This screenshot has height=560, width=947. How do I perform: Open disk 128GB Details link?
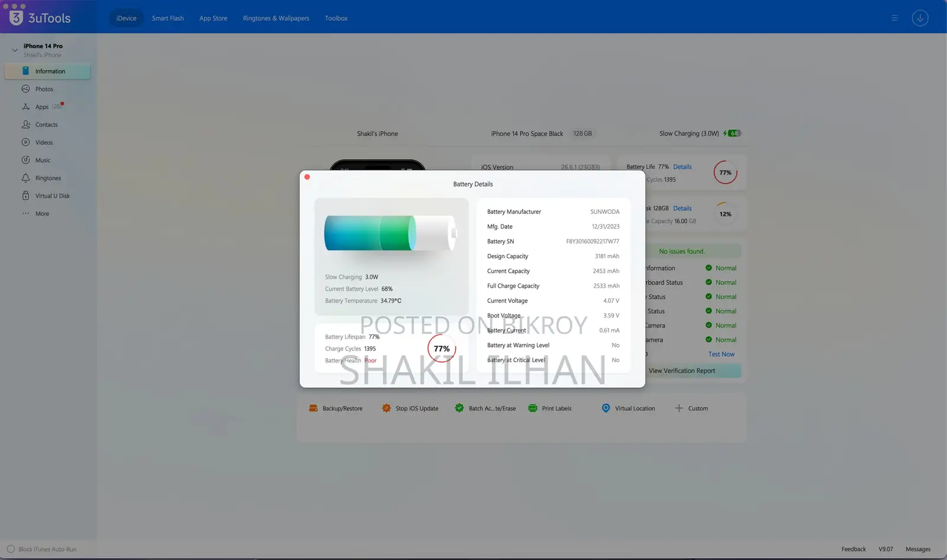[x=682, y=208]
